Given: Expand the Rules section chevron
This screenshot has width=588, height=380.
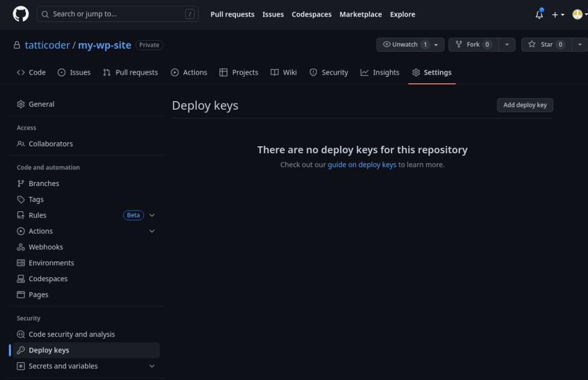Looking at the screenshot, I should (x=152, y=215).
